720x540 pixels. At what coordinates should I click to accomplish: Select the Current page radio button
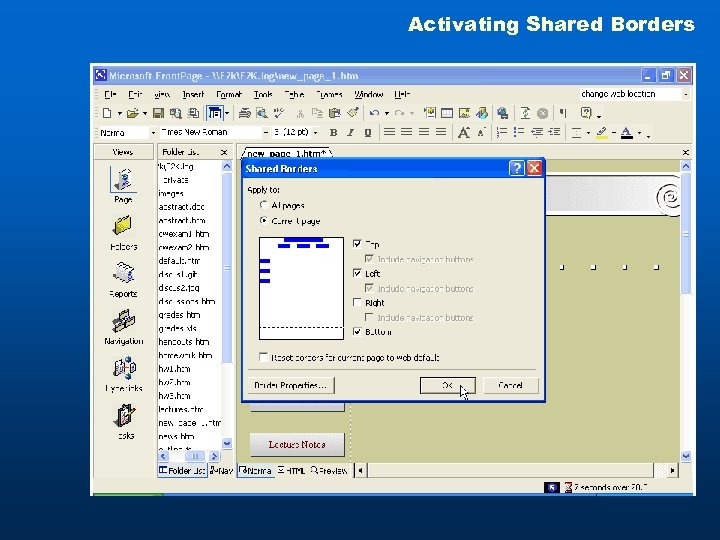pos(264,220)
